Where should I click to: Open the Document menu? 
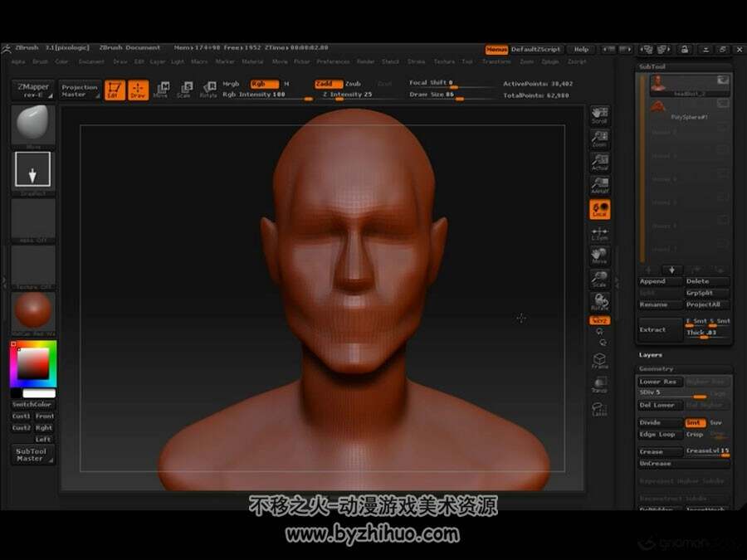pyautogui.click(x=91, y=62)
